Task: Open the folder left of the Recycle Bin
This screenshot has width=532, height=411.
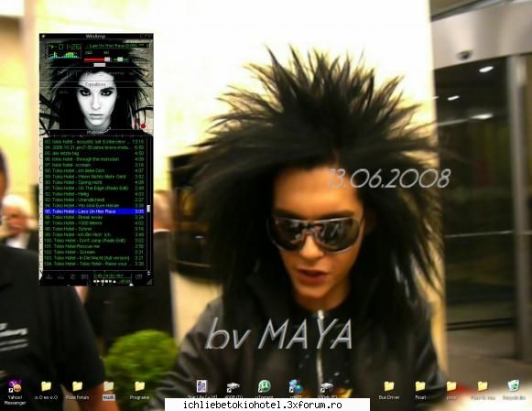Action: click(x=483, y=390)
